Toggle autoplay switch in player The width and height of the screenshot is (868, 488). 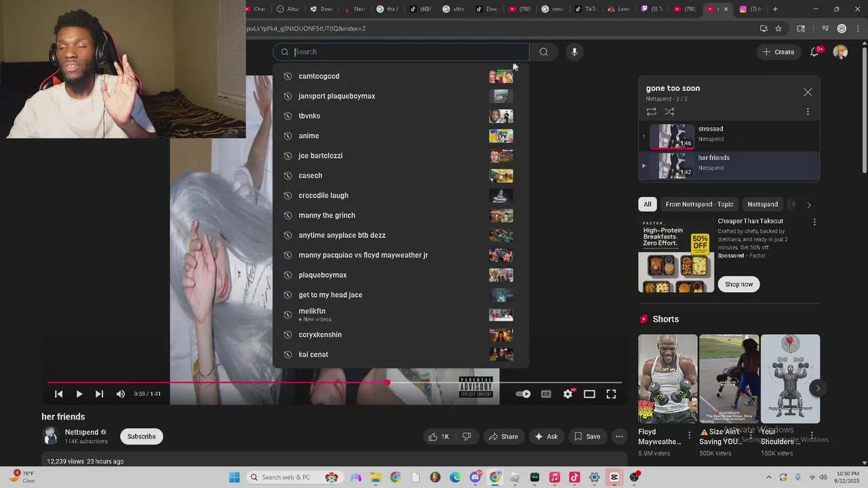coord(523,394)
